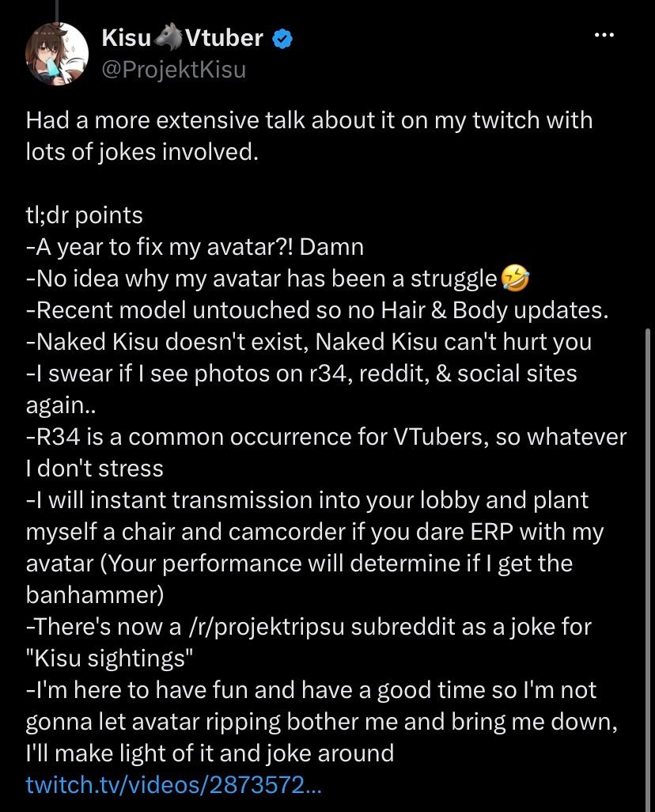Screen dimensions: 655x812
Task: Open Kisu's profile avatar picture
Action: coord(56,55)
